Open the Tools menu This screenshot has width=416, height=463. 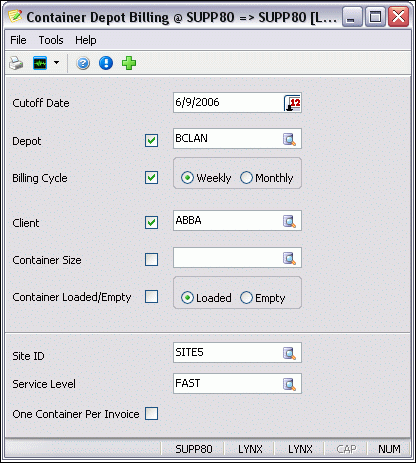pyautogui.click(x=51, y=40)
